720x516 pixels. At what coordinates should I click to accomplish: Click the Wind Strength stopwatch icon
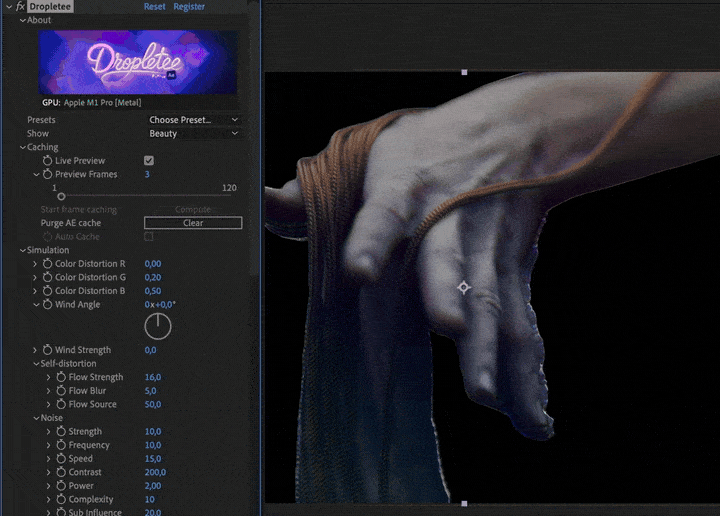click(47, 350)
